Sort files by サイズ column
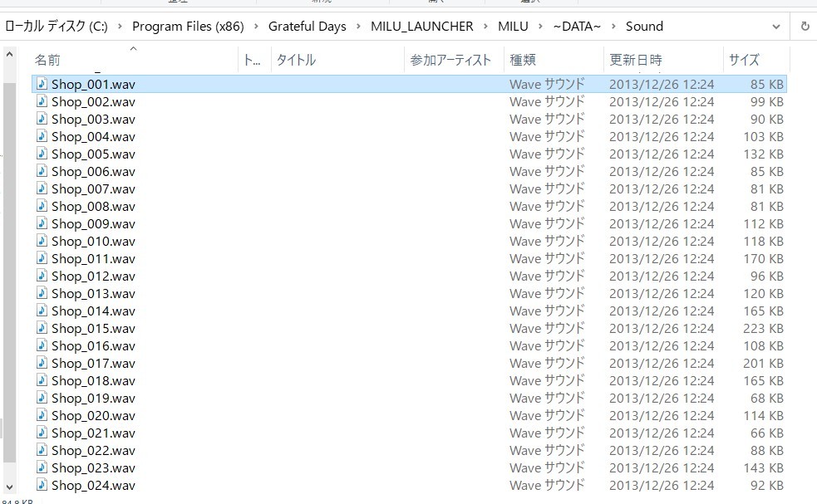The height and width of the screenshot is (504, 817). click(744, 60)
